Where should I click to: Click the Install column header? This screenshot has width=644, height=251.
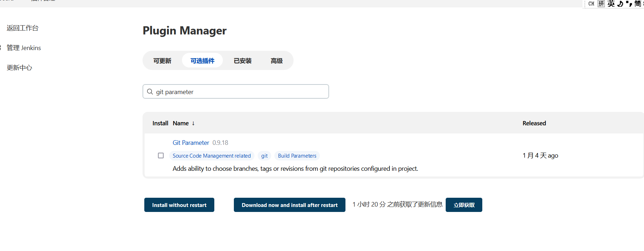point(160,123)
